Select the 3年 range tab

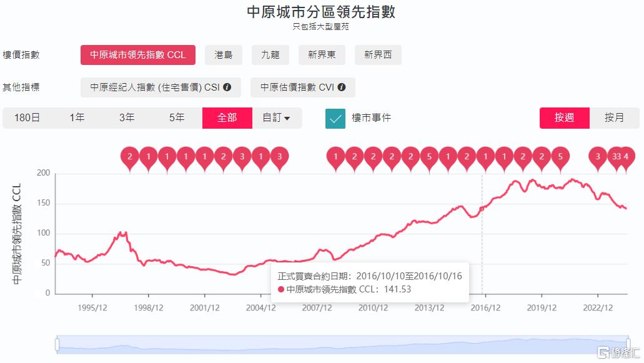pyautogui.click(x=127, y=118)
